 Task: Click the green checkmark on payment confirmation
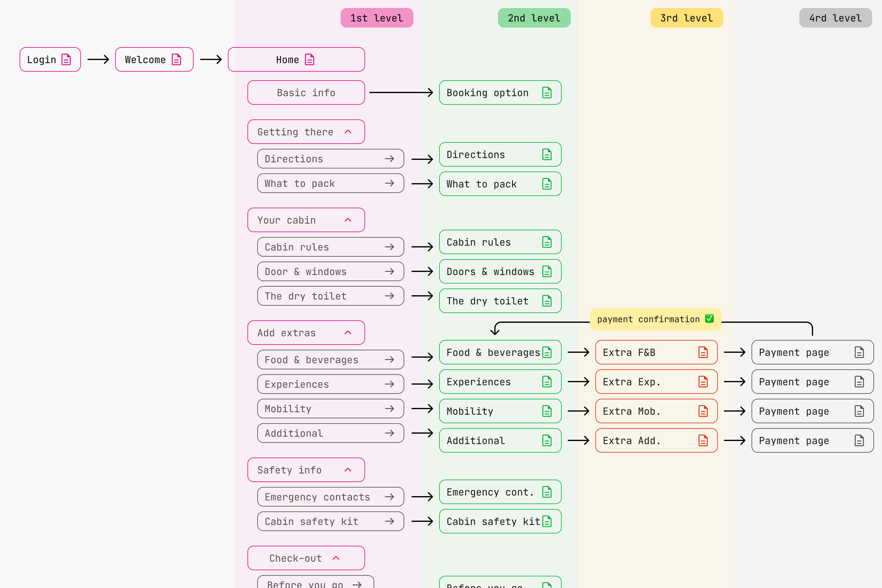point(709,319)
